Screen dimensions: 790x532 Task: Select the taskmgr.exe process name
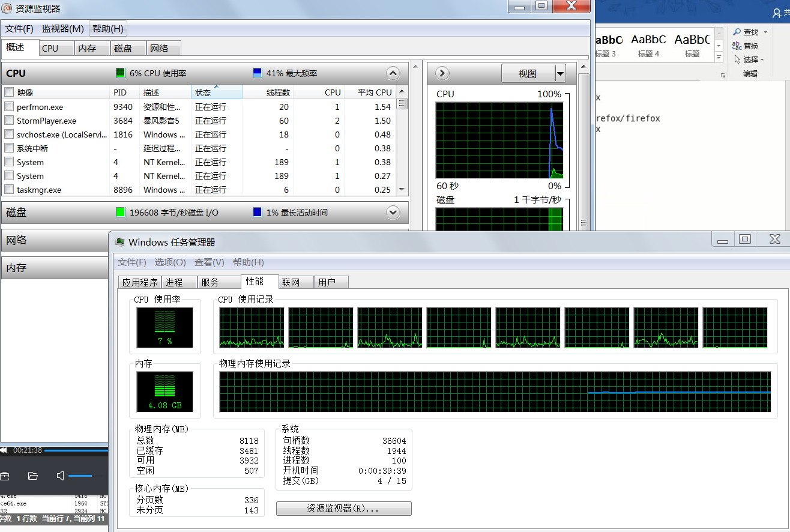click(x=38, y=190)
